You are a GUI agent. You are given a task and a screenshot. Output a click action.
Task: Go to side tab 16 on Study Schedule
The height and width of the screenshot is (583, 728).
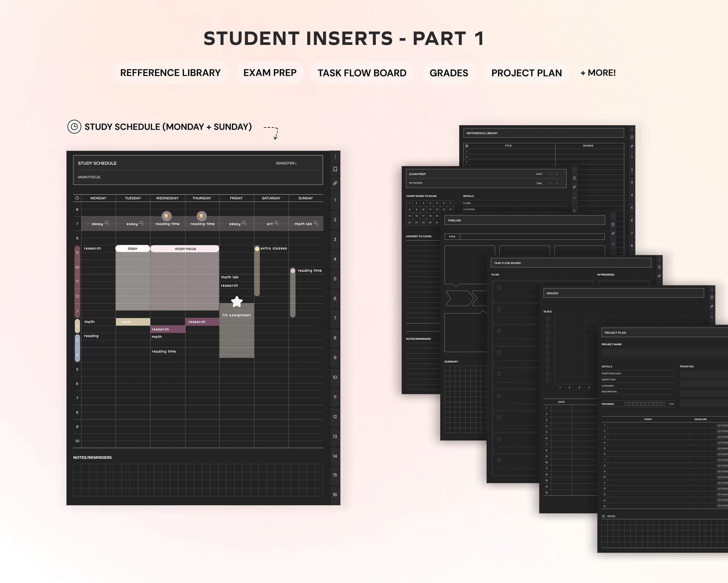335,495
